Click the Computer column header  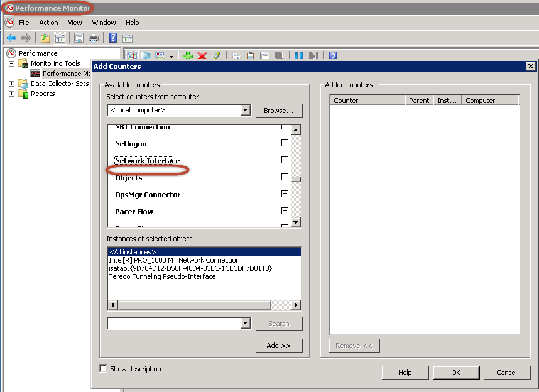(x=490, y=101)
